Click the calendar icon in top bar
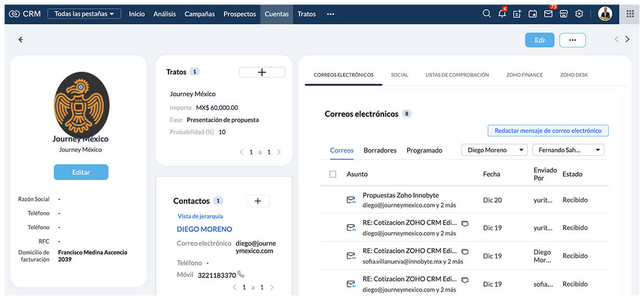This screenshot has width=644, height=300. tap(532, 14)
